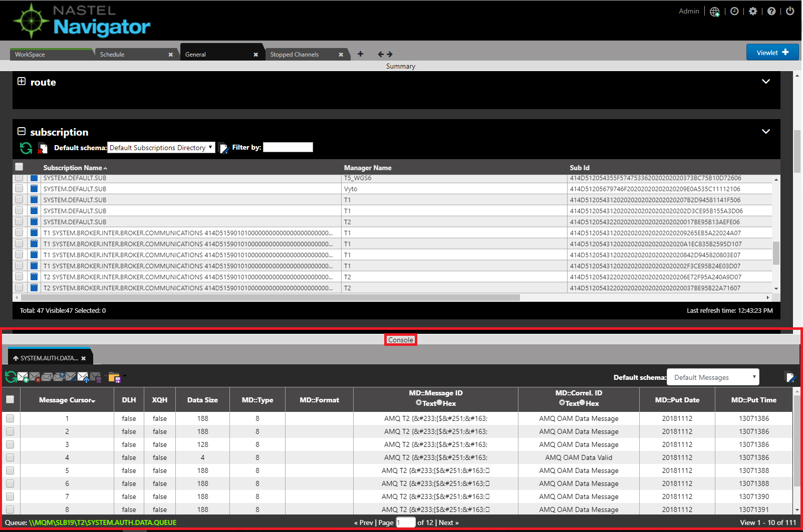
Task: Close the SYSTEM.AUTH.DATA console tab with X
Action: coord(84,358)
